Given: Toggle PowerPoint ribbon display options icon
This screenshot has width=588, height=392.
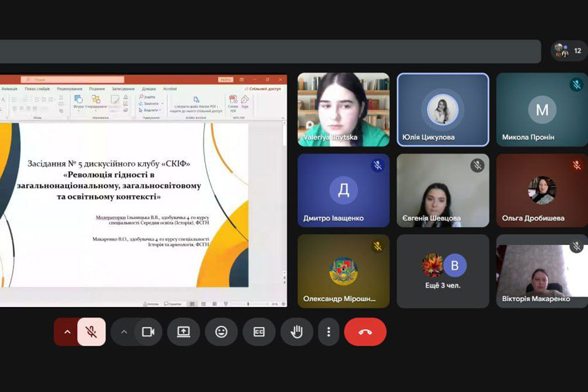Looking at the screenshot, I should (x=242, y=80).
